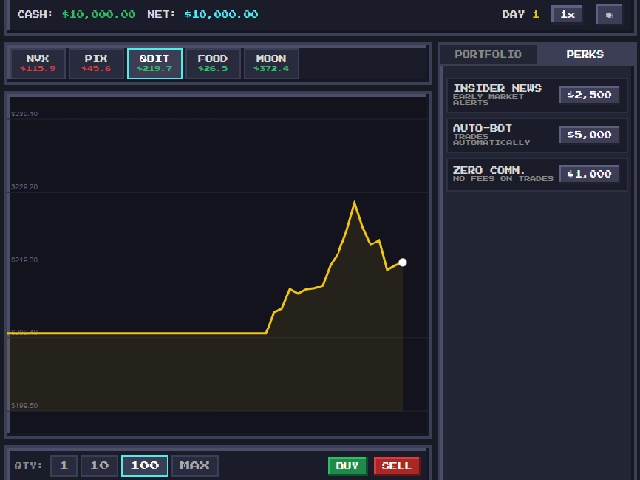Viewport: 640px width, 480px height.
Task: Open the Perks tab
Action: coord(585,54)
